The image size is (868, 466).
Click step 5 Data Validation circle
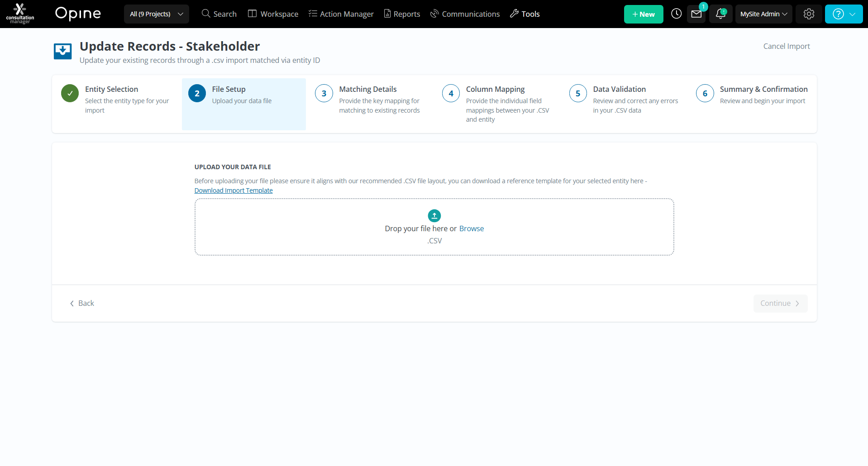(x=578, y=93)
